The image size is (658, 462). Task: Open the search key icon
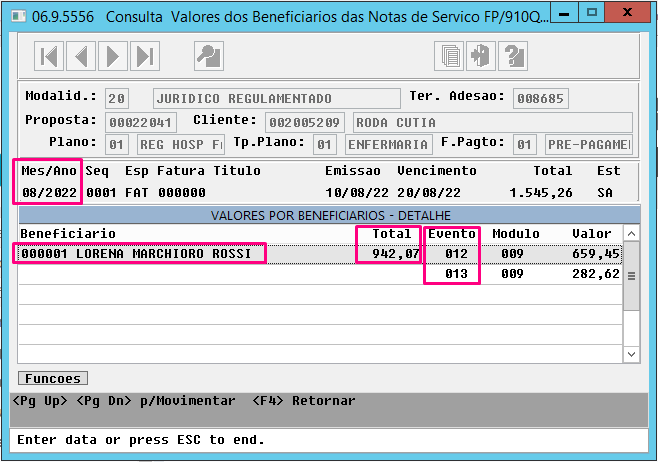tap(209, 56)
